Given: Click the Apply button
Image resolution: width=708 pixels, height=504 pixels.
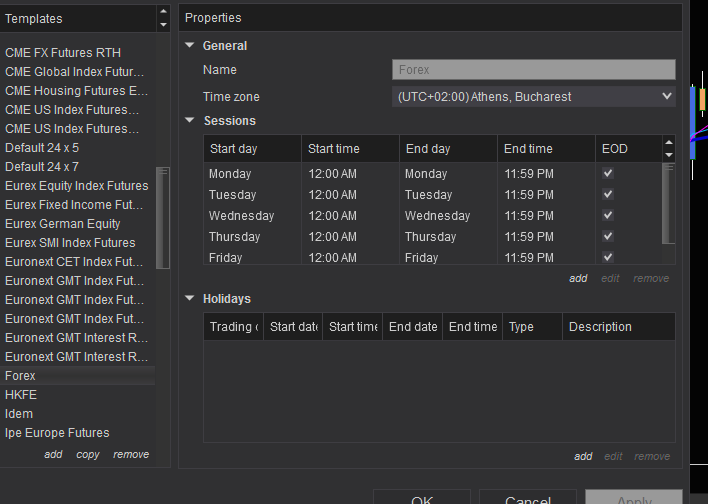Looking at the screenshot, I should 634,497.
